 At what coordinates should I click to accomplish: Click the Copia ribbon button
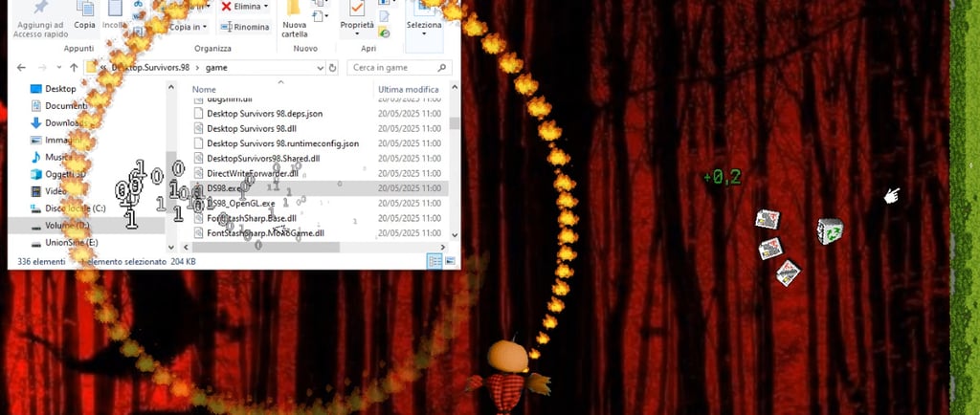click(x=84, y=17)
